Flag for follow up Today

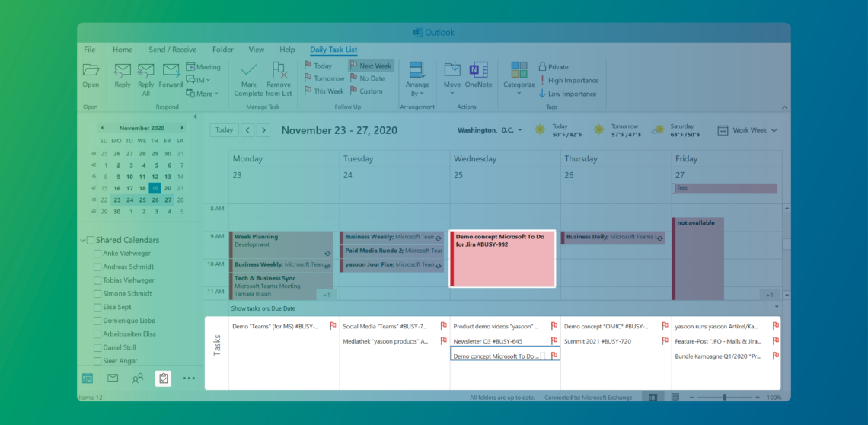click(x=318, y=66)
